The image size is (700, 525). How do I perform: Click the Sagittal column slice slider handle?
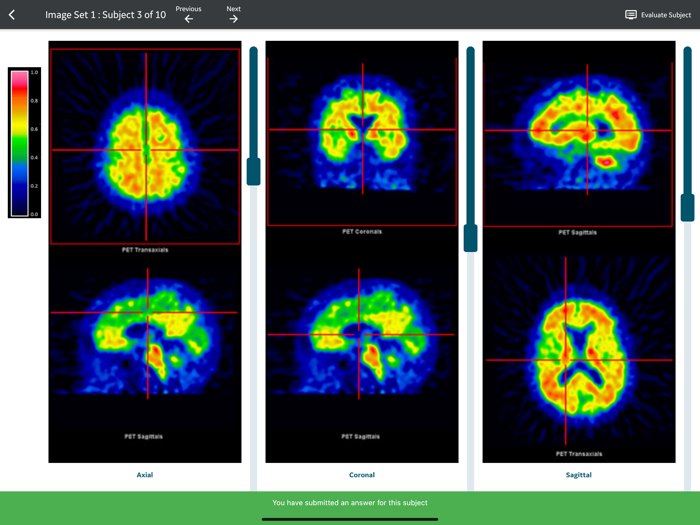pyautogui.click(x=687, y=207)
